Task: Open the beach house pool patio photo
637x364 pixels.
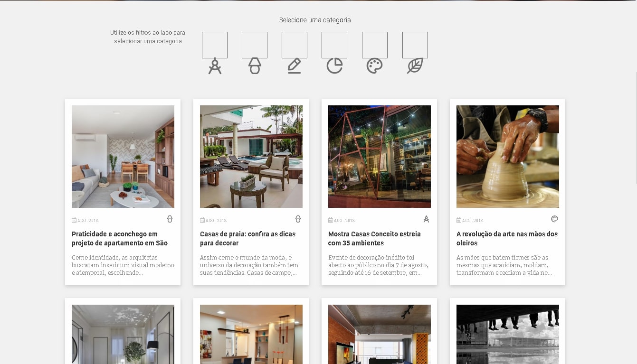Action: (251, 157)
